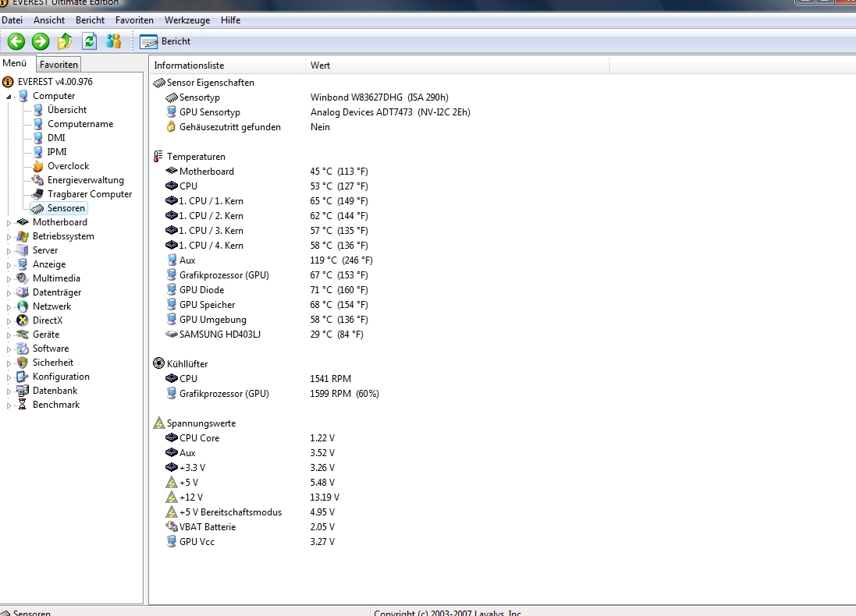Select the GPU Speicher row
This screenshot has height=616, width=856.
pos(268,305)
